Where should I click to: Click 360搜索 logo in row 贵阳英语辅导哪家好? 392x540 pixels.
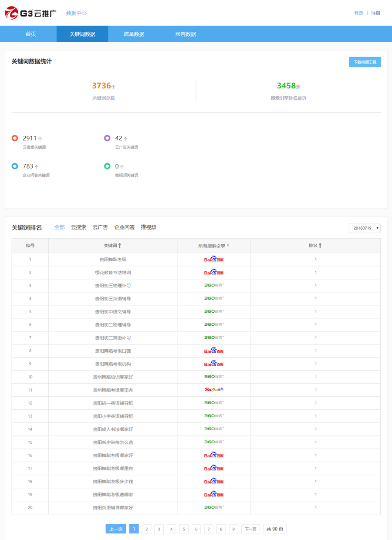click(x=214, y=507)
